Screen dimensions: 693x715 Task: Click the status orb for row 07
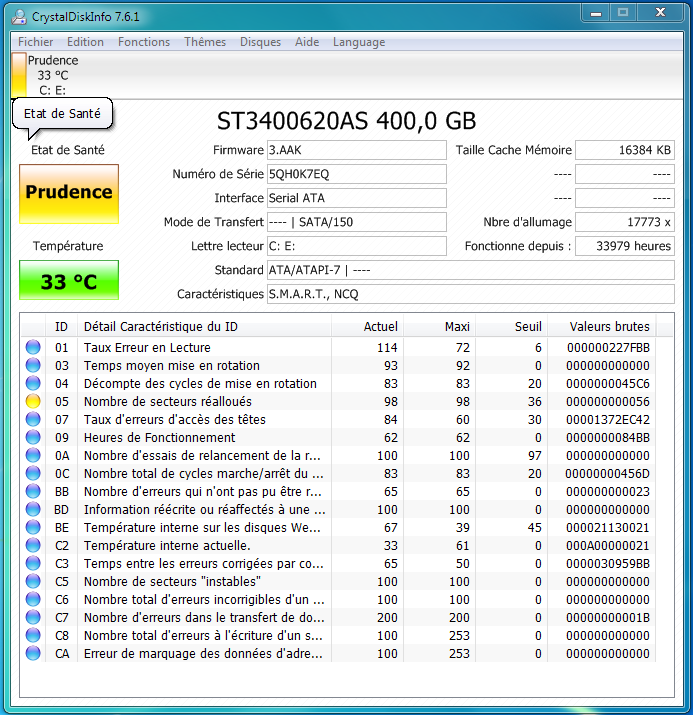click(33, 420)
